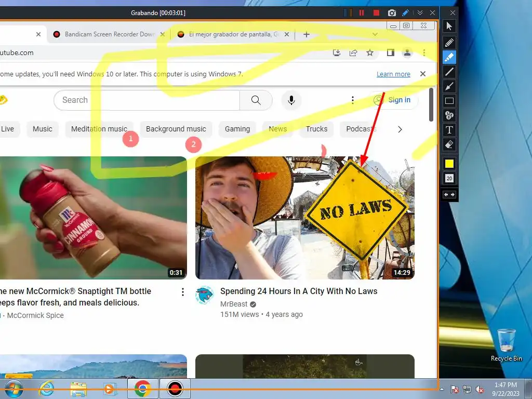Select the numbering stamp tool
Screen dimensions: 532x399
point(449,115)
